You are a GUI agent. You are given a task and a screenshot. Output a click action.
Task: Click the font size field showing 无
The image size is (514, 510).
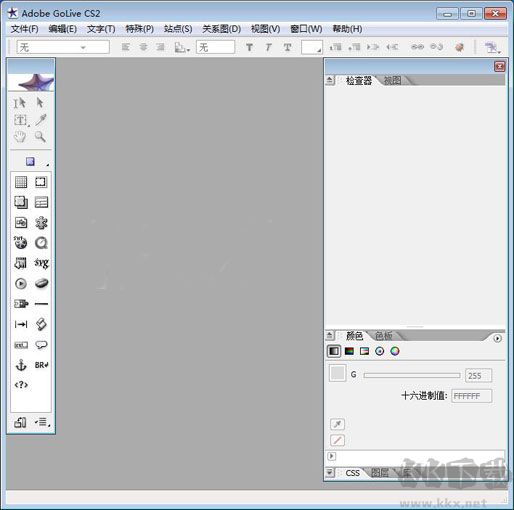coord(215,47)
